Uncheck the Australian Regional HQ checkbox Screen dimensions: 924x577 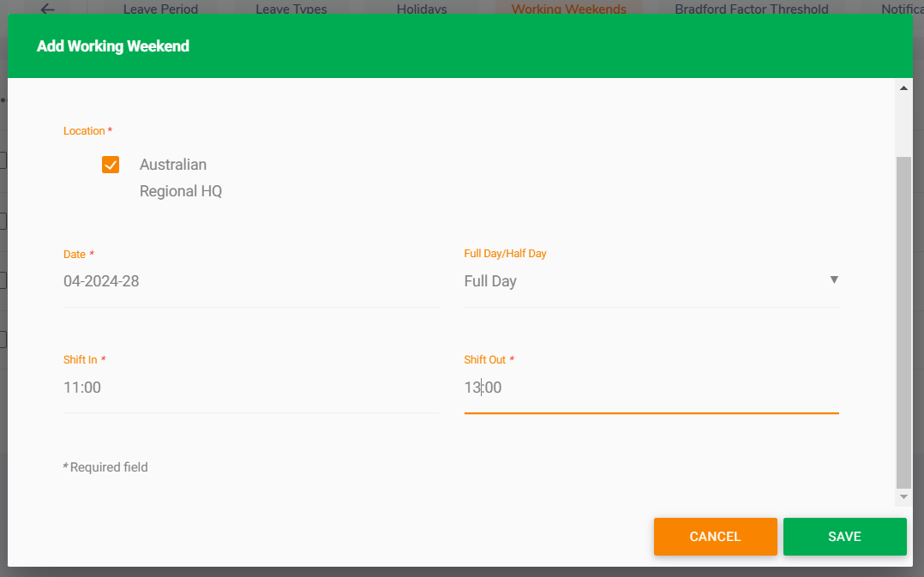(x=111, y=165)
